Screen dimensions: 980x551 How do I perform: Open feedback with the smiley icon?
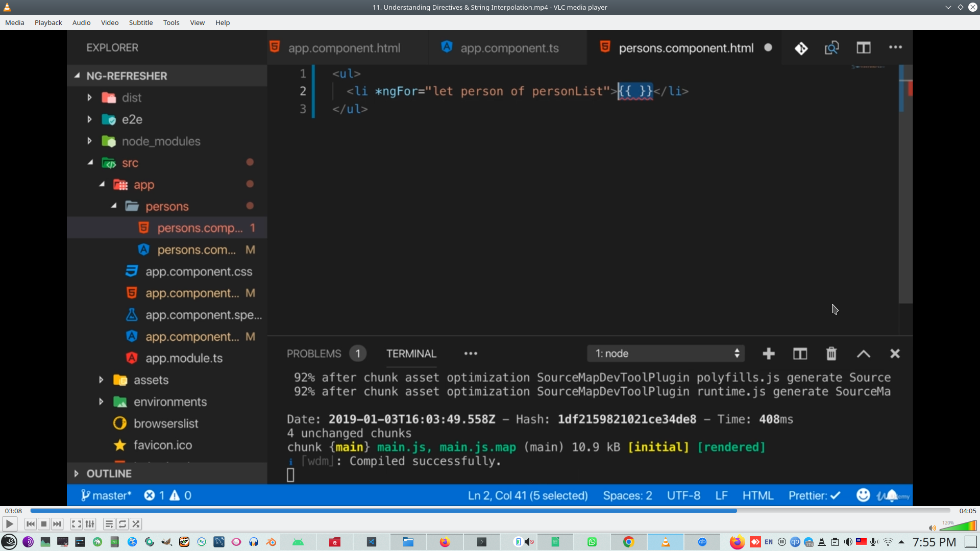coord(863,495)
